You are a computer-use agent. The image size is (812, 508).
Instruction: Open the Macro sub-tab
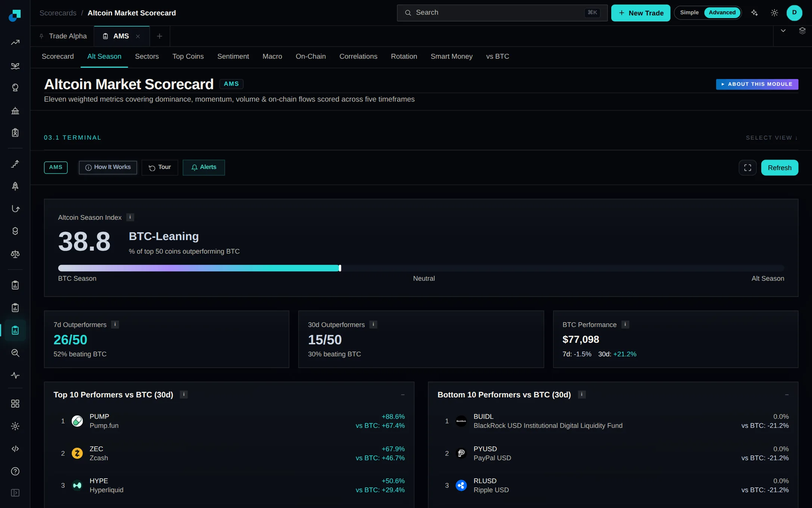[272, 56]
